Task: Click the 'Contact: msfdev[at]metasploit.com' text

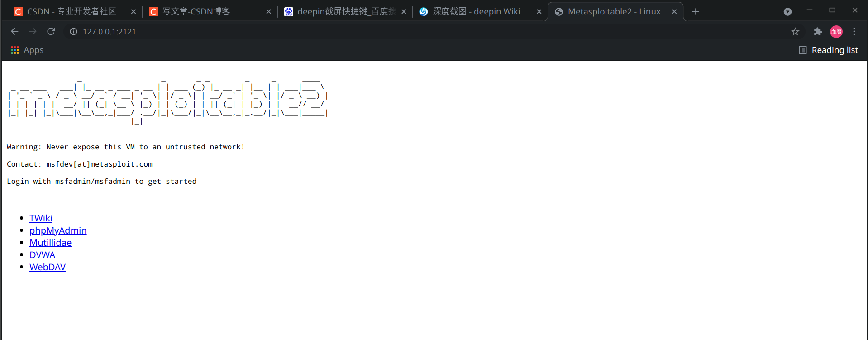Action: click(x=80, y=164)
